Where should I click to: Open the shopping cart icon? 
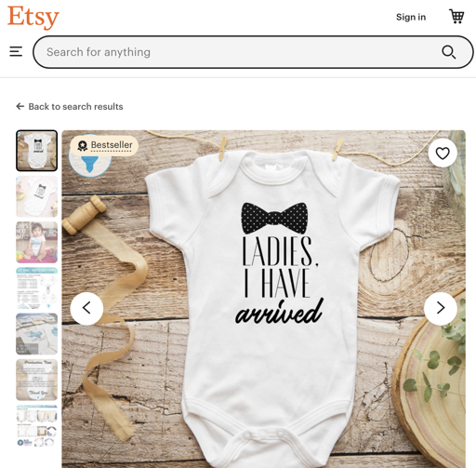pyautogui.click(x=456, y=17)
